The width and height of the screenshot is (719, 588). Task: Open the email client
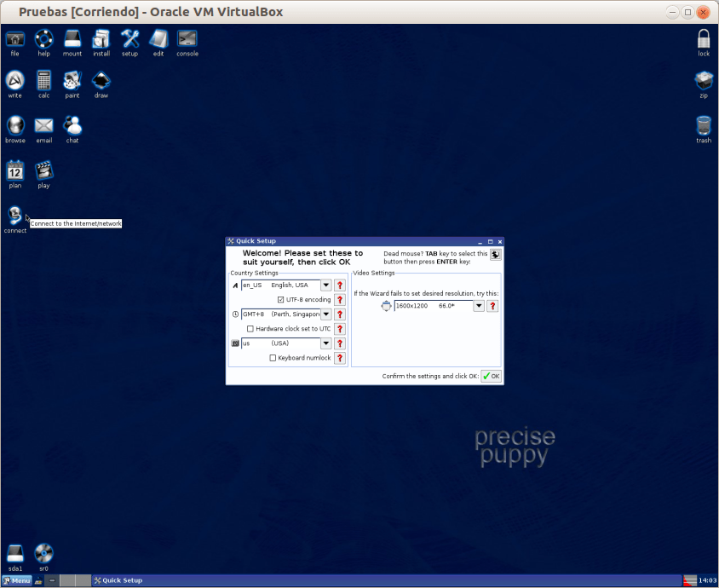(43, 125)
